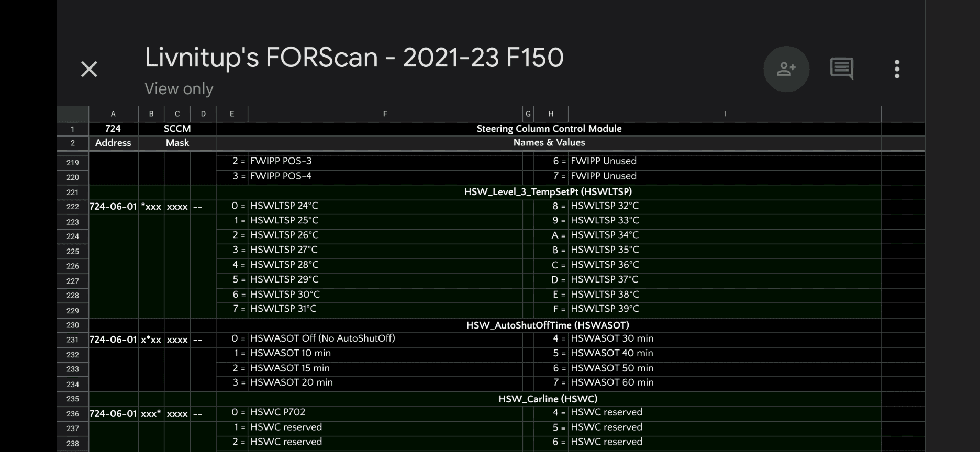Click address 724-06-01 in row 222
The height and width of the screenshot is (452, 980).
pos(114,207)
